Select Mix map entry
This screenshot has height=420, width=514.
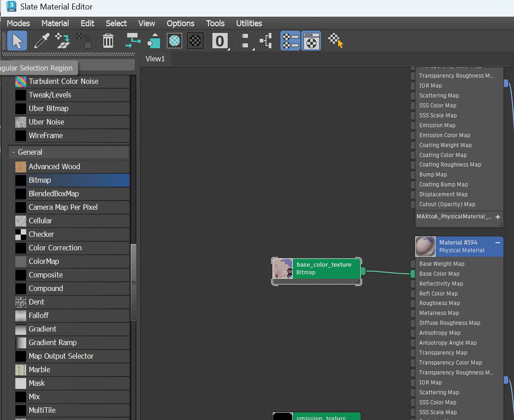coord(72,397)
